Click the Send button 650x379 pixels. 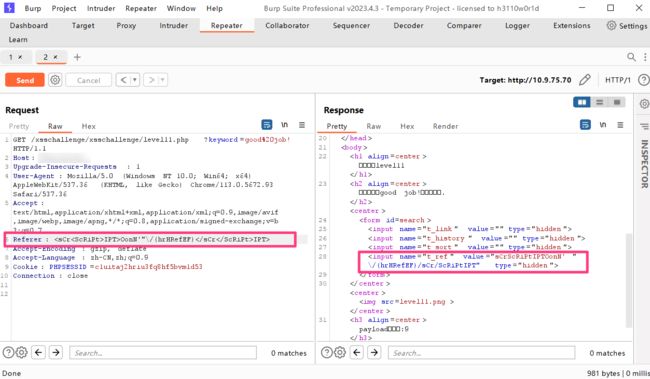25,80
